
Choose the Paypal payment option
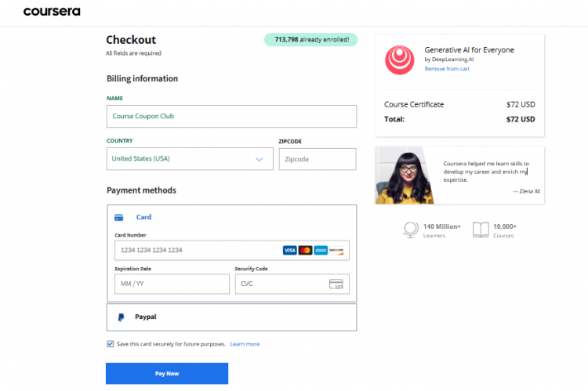click(x=145, y=317)
